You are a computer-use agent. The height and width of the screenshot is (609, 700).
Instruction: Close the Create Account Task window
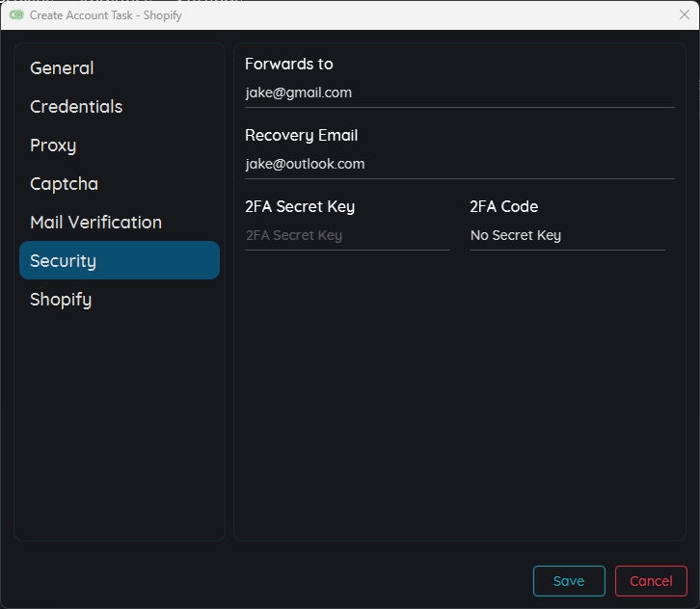(685, 15)
